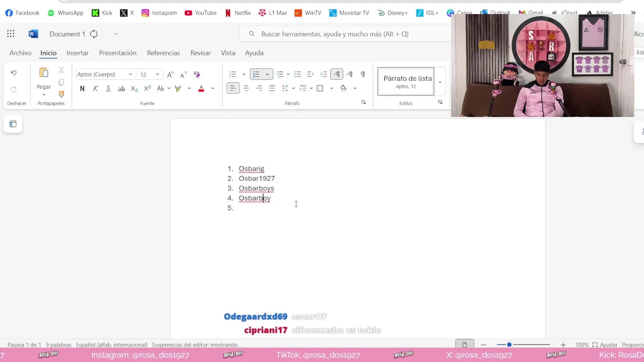Expand the Pegar paste options arrow
644x362 pixels.
tap(44, 95)
